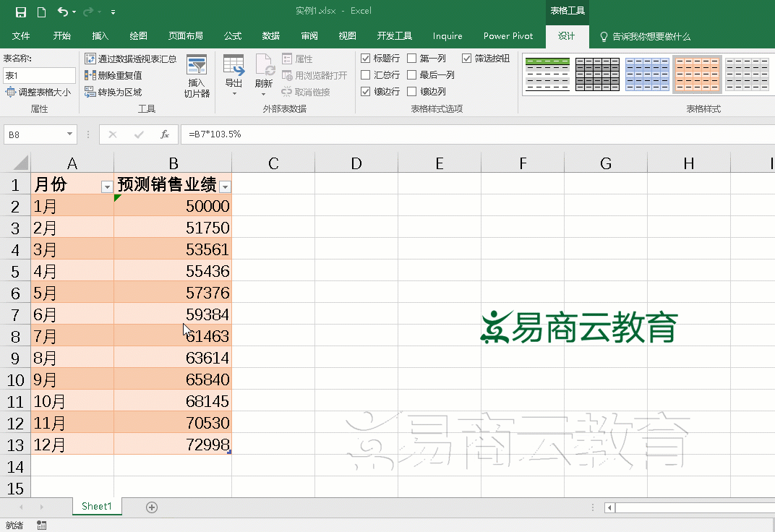Click 调整表格大小 resize table icon

(x=10, y=92)
